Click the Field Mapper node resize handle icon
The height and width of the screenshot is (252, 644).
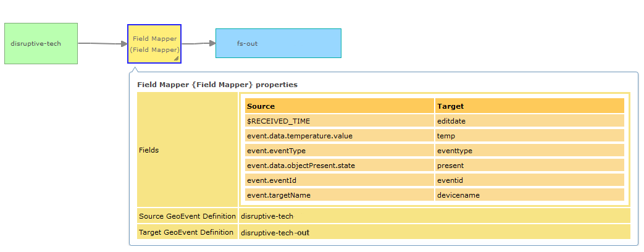pos(176,59)
